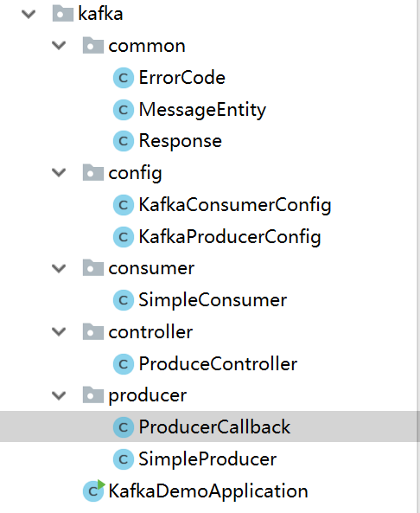Collapse the producer package chevron
This screenshot has width=420, height=513.
[59, 395]
